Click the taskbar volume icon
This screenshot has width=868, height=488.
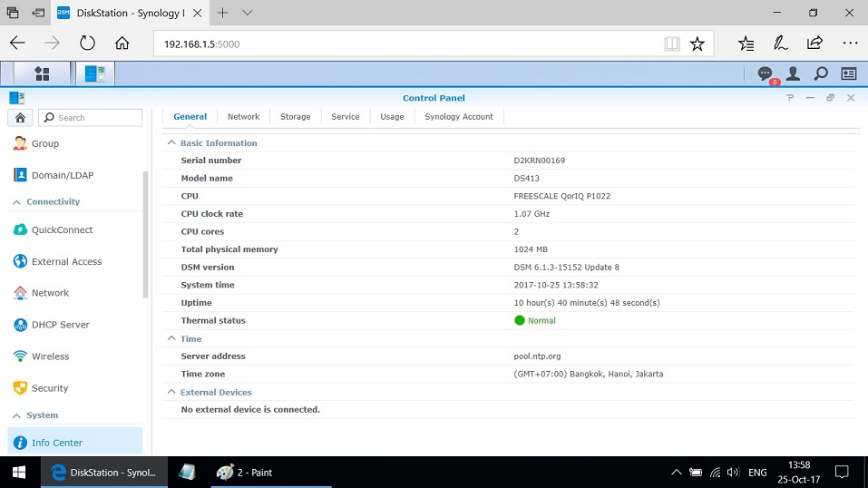pos(733,472)
